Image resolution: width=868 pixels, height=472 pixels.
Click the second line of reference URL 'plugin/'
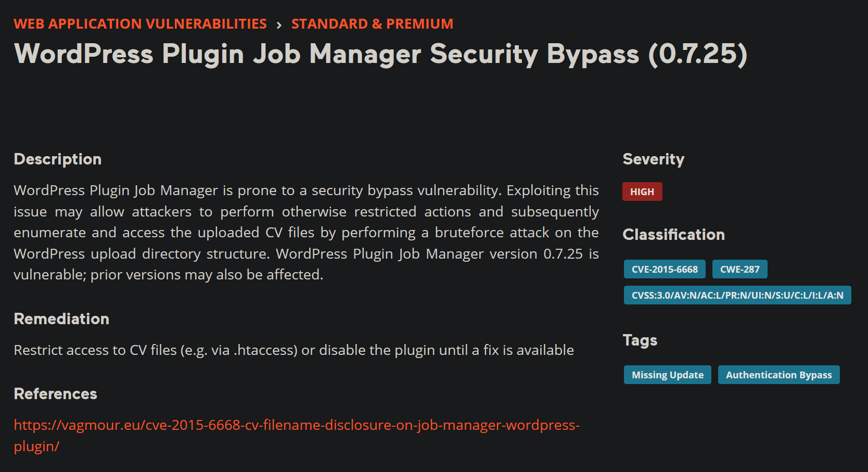point(36,447)
